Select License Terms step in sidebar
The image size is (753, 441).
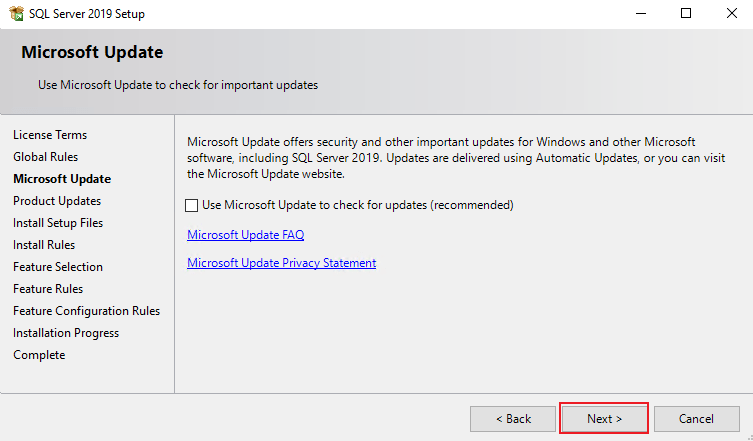coord(50,135)
